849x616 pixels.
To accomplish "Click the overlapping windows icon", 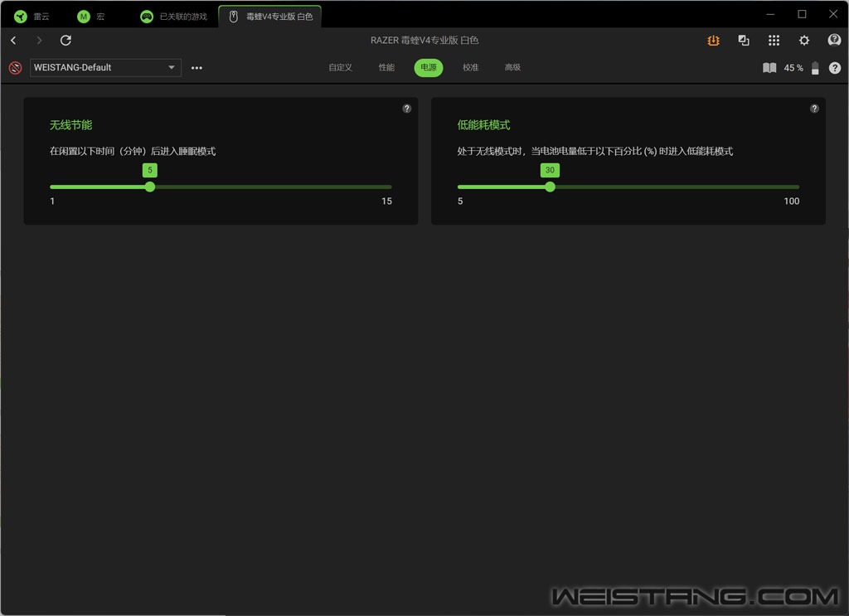I will (x=744, y=41).
